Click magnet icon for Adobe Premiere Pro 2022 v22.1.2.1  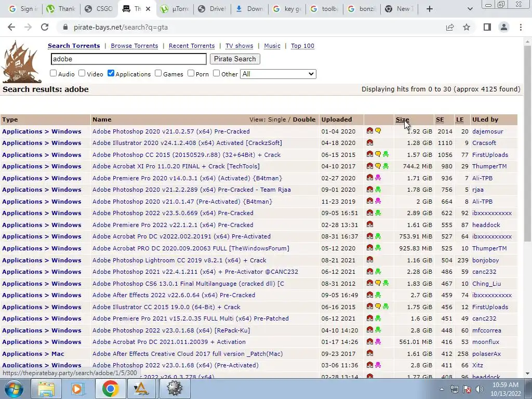(370, 224)
